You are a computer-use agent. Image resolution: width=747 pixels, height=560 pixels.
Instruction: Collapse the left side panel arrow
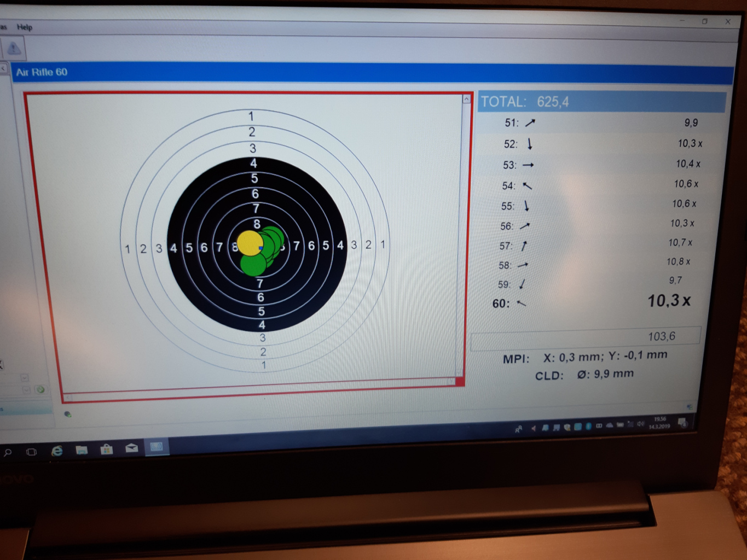tap(3, 69)
